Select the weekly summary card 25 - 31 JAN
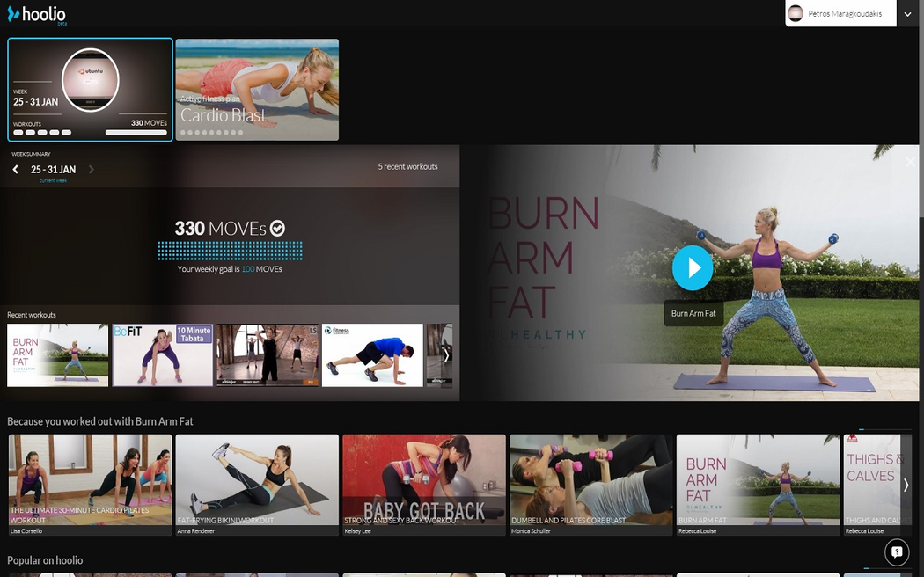Image resolution: width=924 pixels, height=577 pixels. (x=90, y=90)
